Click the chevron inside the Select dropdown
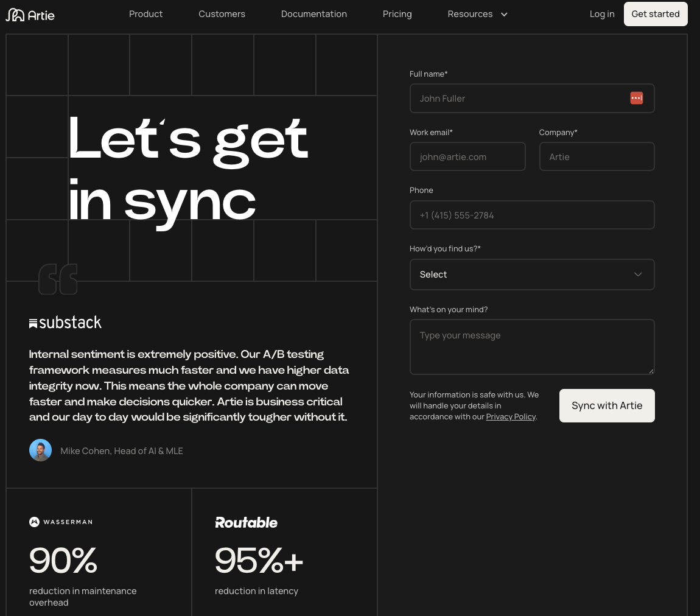This screenshot has width=700, height=616. 638,275
